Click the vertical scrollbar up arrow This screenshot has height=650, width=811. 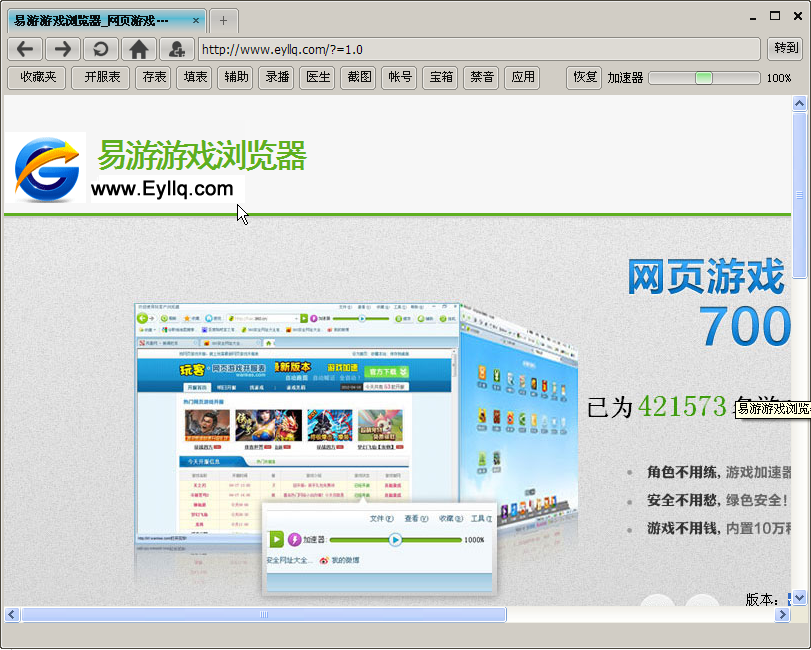tap(799, 103)
